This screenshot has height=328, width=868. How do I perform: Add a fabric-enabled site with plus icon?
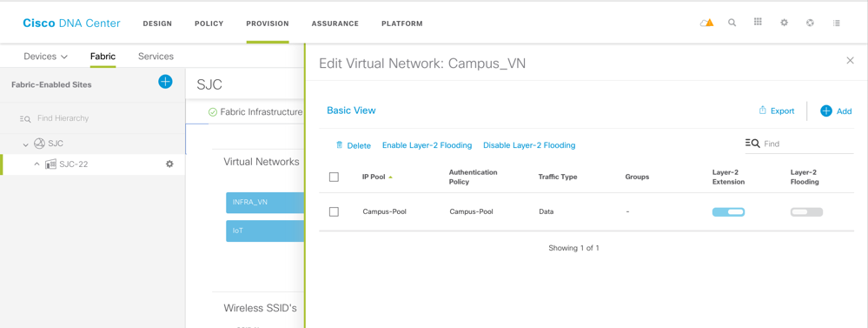[x=165, y=82]
